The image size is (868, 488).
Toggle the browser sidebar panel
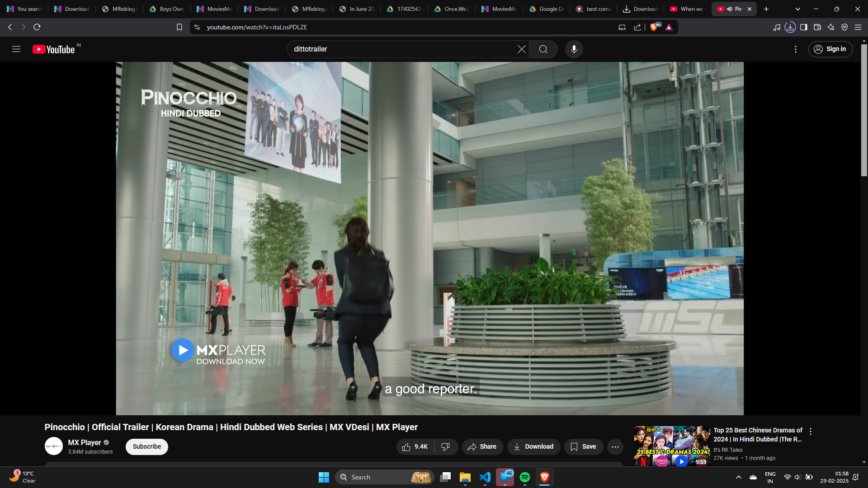pyautogui.click(x=804, y=27)
